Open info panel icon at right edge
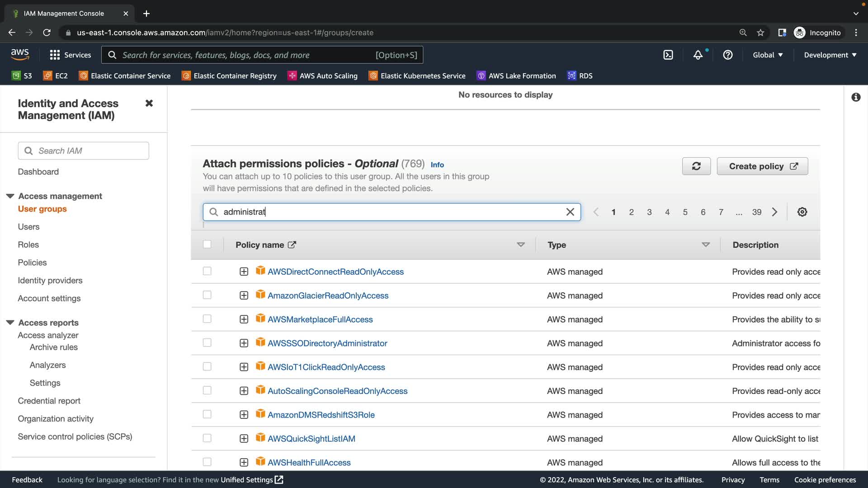868x488 pixels. point(855,97)
